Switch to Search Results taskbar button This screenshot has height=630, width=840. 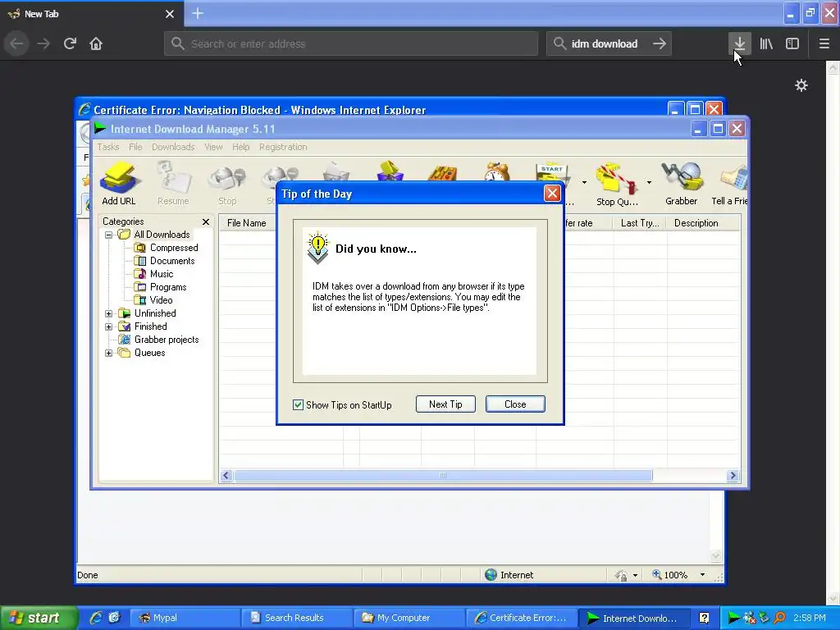[x=297, y=618]
